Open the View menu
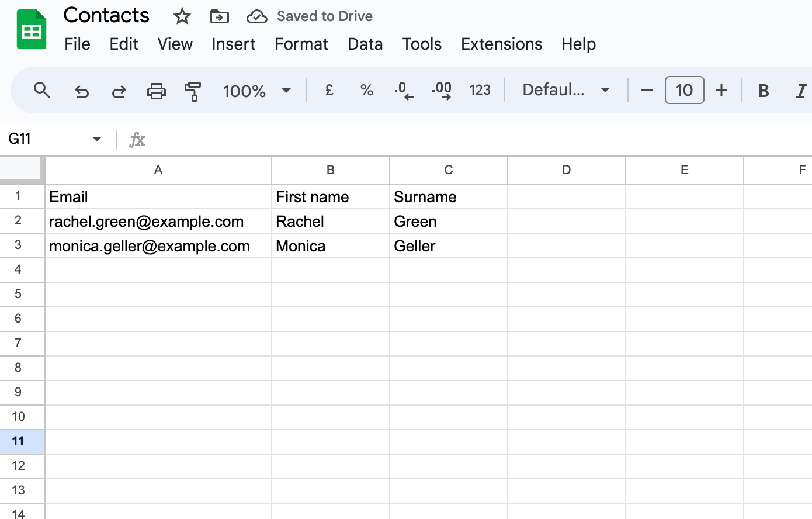This screenshot has width=812, height=519. click(175, 44)
